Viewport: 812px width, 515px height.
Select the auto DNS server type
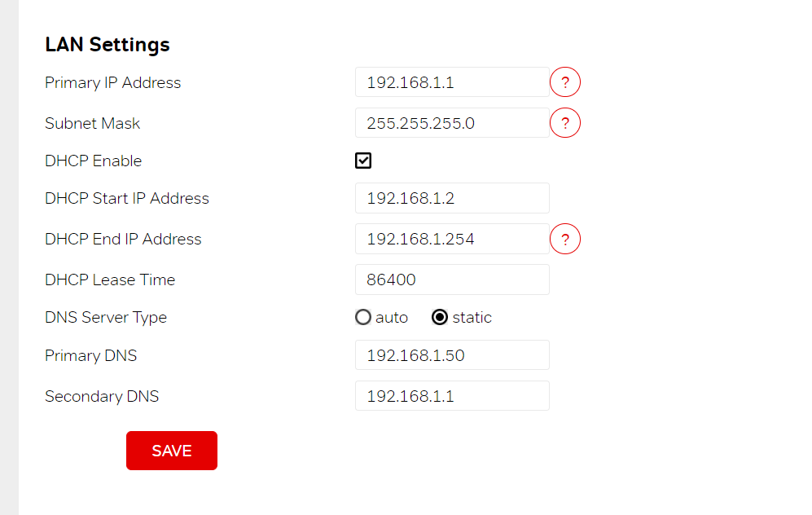[363, 317]
